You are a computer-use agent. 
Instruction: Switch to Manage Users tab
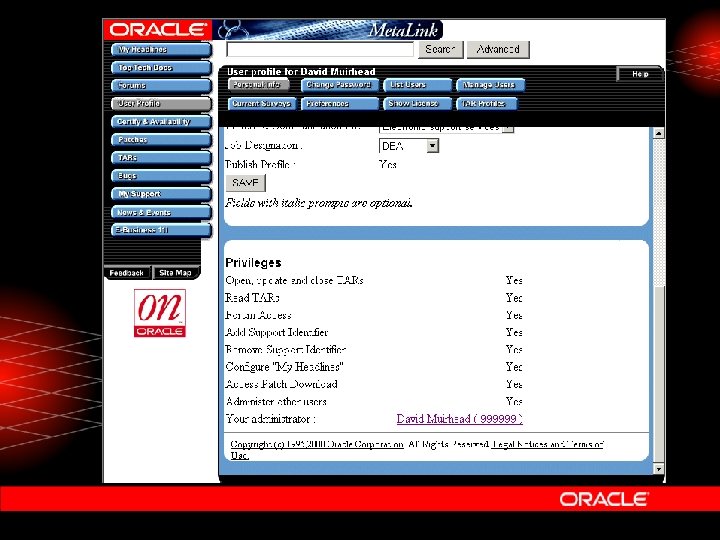(490, 85)
